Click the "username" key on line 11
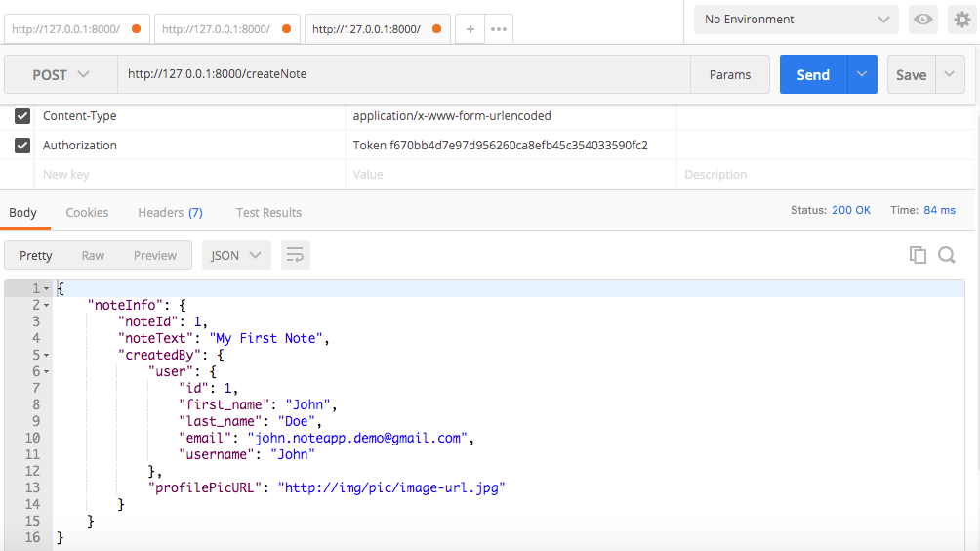 (x=217, y=454)
